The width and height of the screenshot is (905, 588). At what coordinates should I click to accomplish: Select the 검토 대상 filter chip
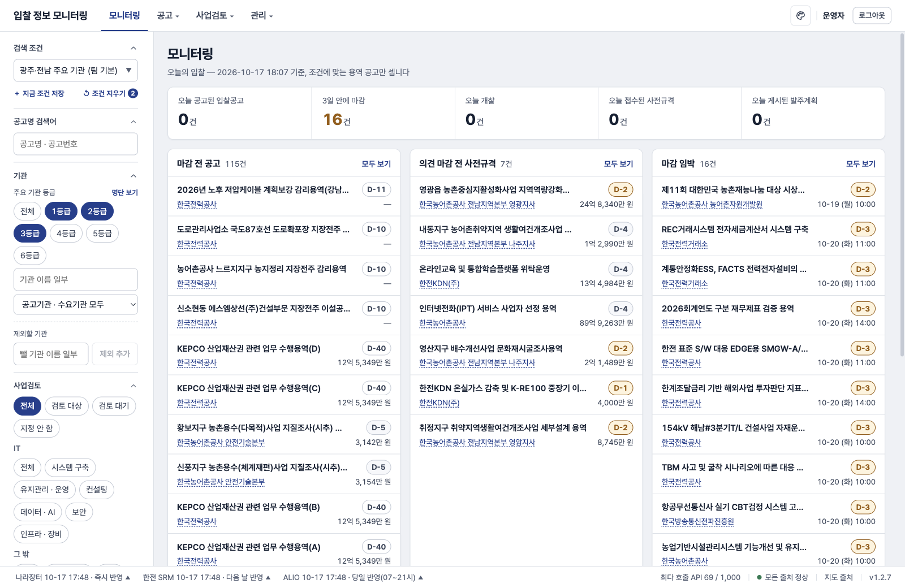coord(67,406)
